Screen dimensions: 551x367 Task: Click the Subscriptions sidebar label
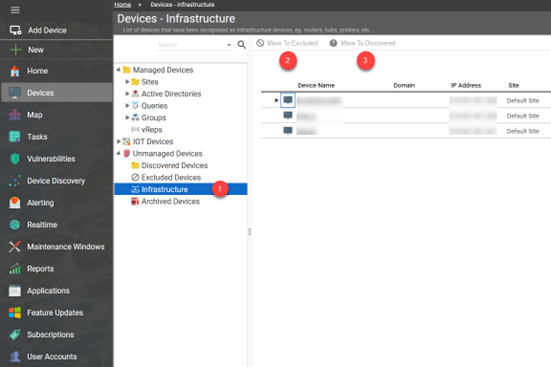[51, 335]
